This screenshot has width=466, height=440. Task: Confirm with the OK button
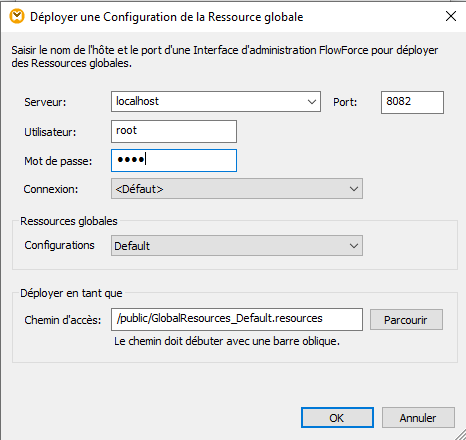tap(337, 418)
